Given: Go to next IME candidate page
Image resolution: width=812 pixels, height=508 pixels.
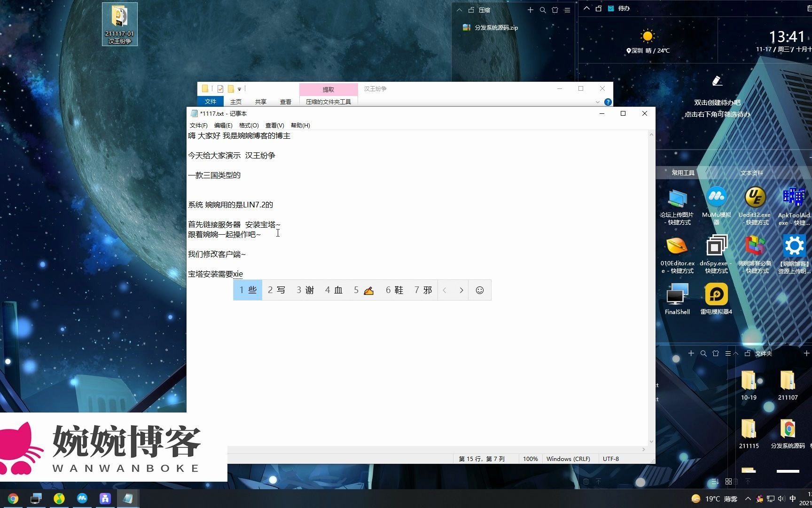Looking at the screenshot, I should (461, 290).
